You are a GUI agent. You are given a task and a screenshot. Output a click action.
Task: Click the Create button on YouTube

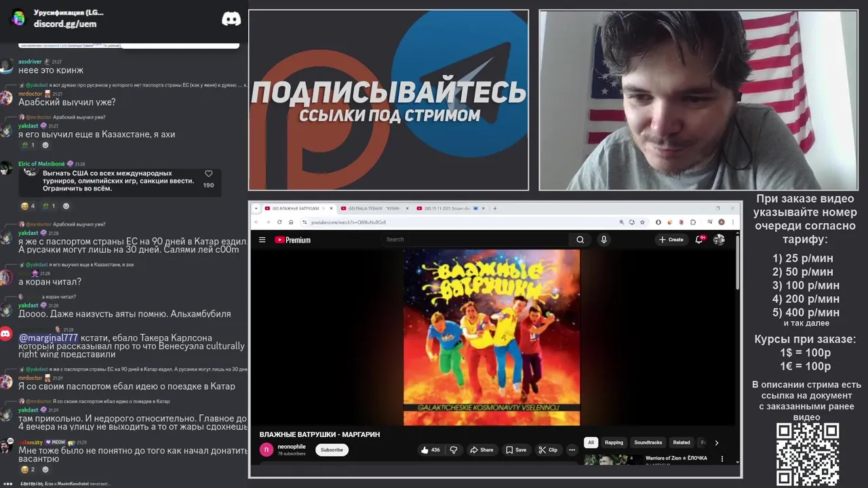click(x=671, y=239)
